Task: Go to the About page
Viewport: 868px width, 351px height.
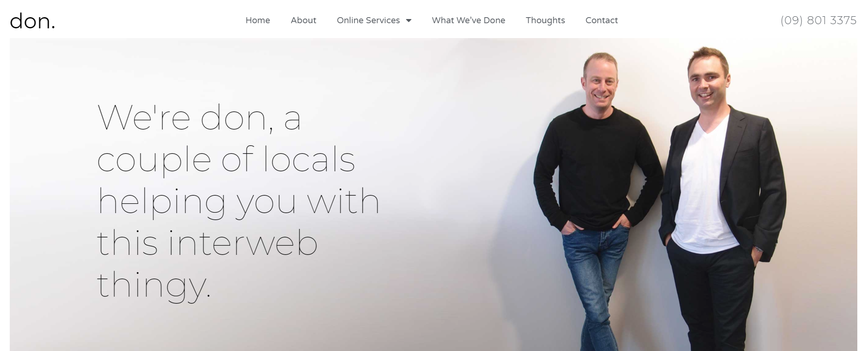Action: tap(303, 20)
